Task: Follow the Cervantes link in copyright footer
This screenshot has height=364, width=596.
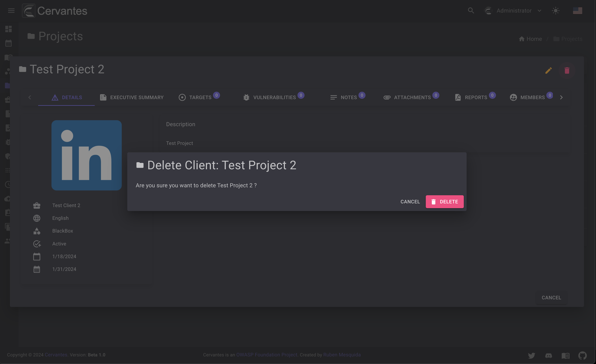Action: tap(56, 355)
